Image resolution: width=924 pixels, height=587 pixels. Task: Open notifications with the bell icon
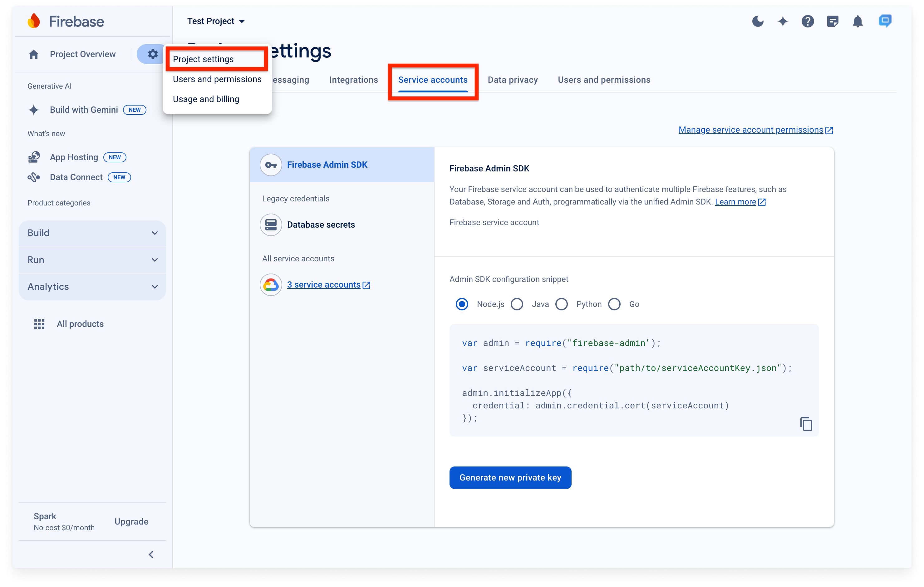(x=858, y=21)
